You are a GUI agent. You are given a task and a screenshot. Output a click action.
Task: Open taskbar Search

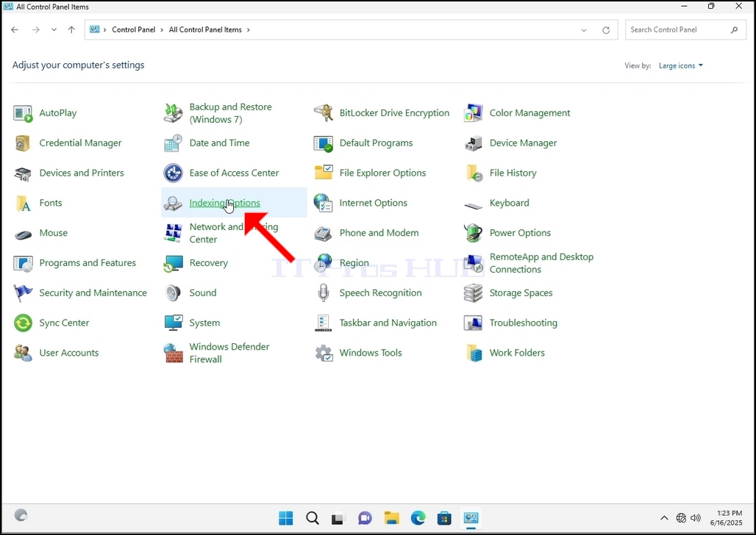tap(313, 518)
